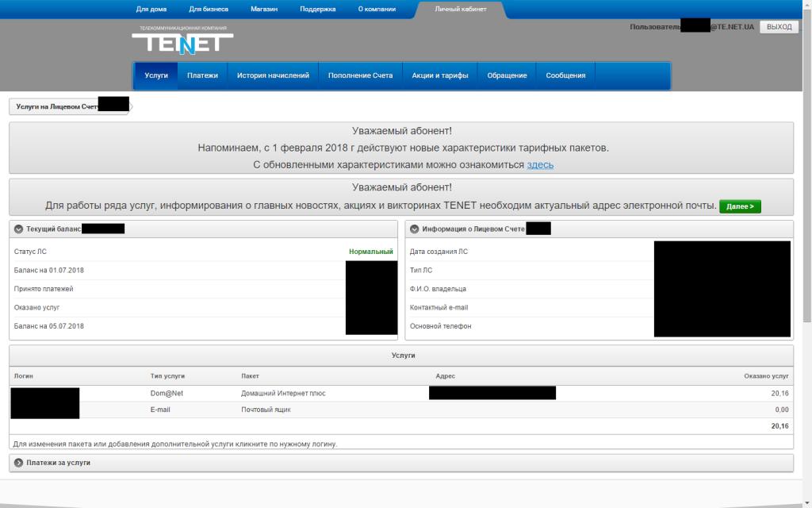
Task: Open the Пополнение Счета tab
Action: click(x=361, y=75)
